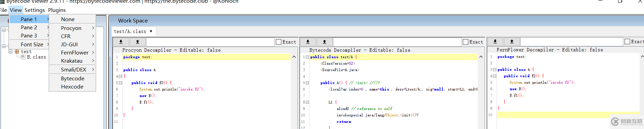644x129 pixels.
Task: Select B.class in file tree
Action: [x=36, y=57]
